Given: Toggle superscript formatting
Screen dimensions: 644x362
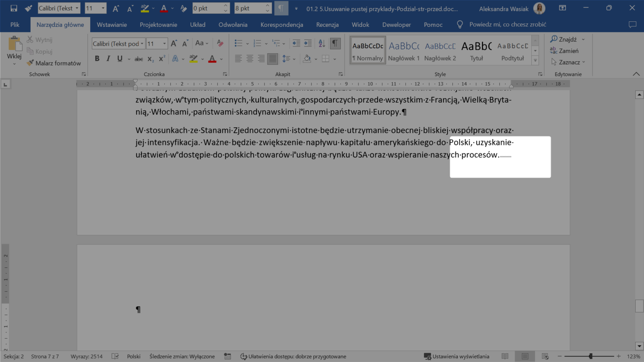Looking at the screenshot, I should pyautogui.click(x=162, y=59).
